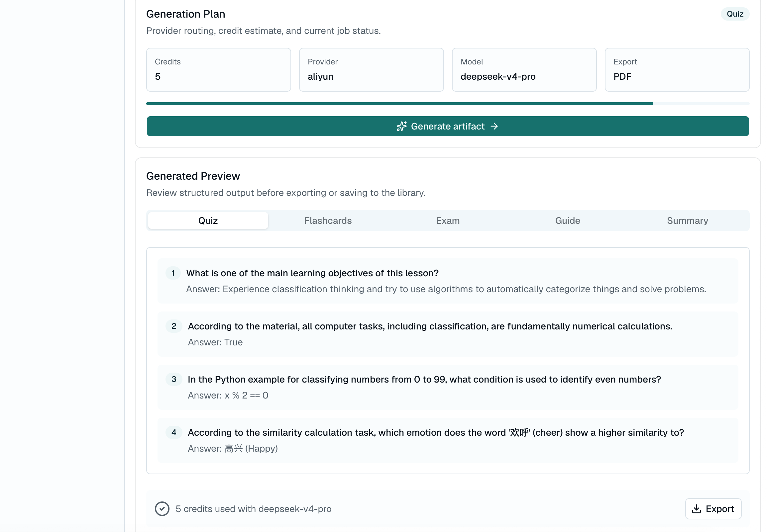Click question about Python even numbers condition

(x=424, y=379)
